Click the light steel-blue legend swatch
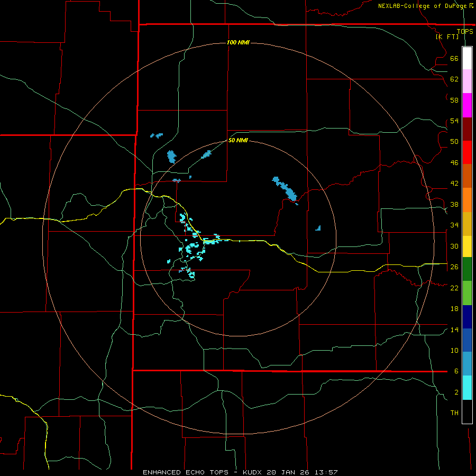 (x=467, y=364)
